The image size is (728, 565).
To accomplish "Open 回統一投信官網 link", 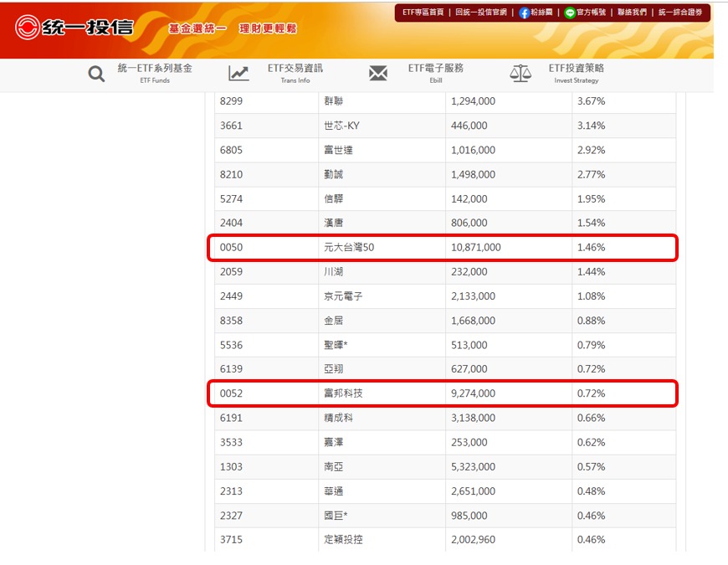I will (481, 13).
